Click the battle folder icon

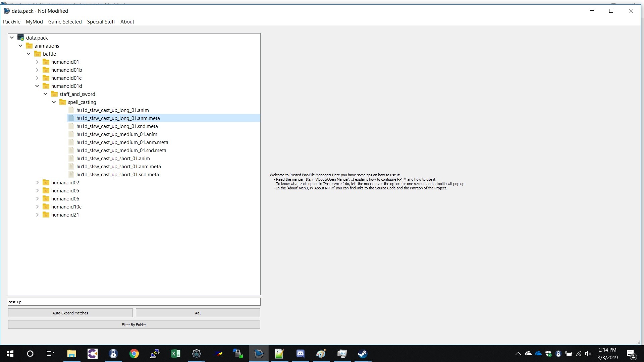[37, 54]
